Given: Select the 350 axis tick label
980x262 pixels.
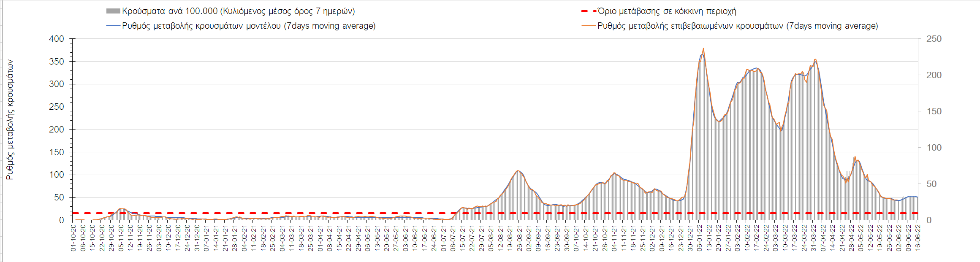Looking at the screenshot, I should point(57,62).
